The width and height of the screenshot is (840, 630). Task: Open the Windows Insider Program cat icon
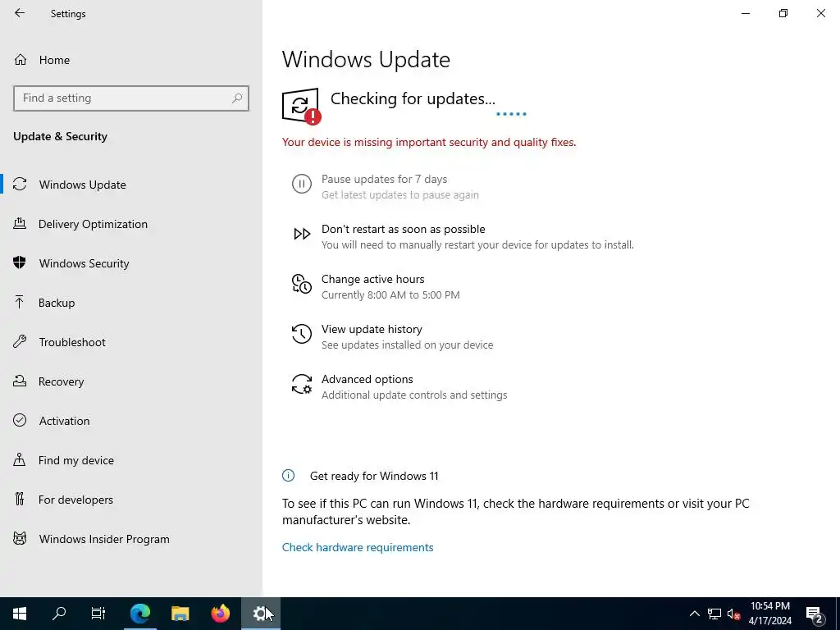[20, 539]
